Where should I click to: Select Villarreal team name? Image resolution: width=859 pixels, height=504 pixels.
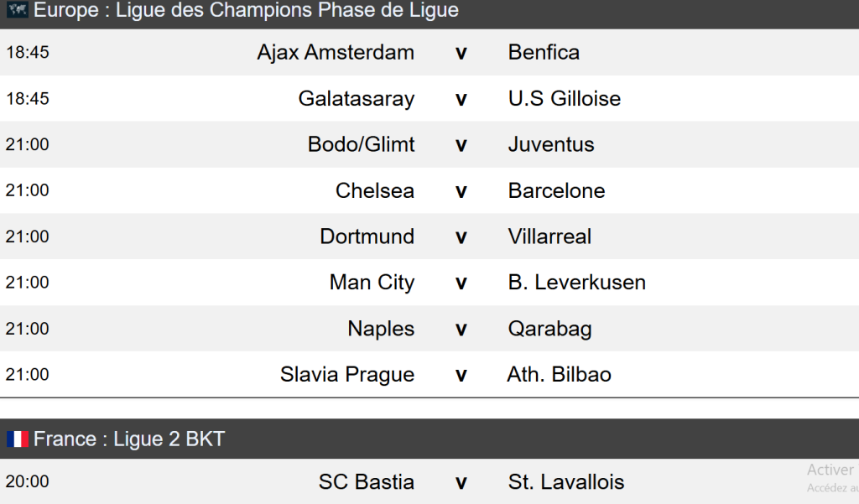tap(549, 236)
